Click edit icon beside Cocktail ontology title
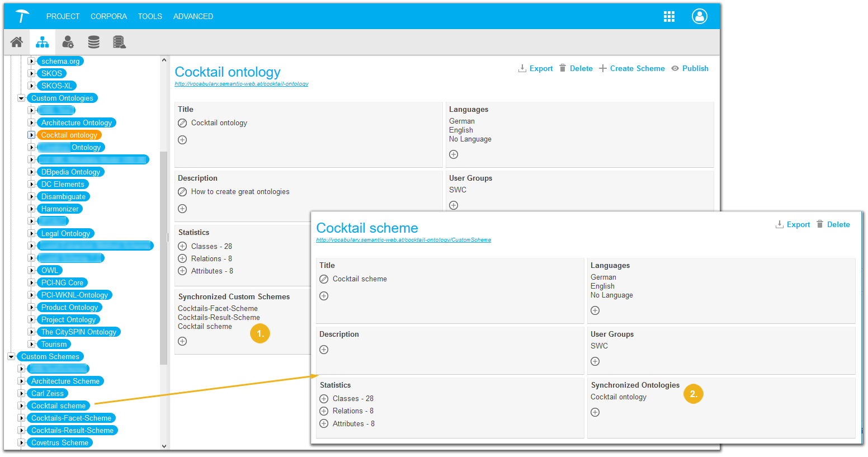The width and height of the screenshot is (868, 457). (182, 123)
